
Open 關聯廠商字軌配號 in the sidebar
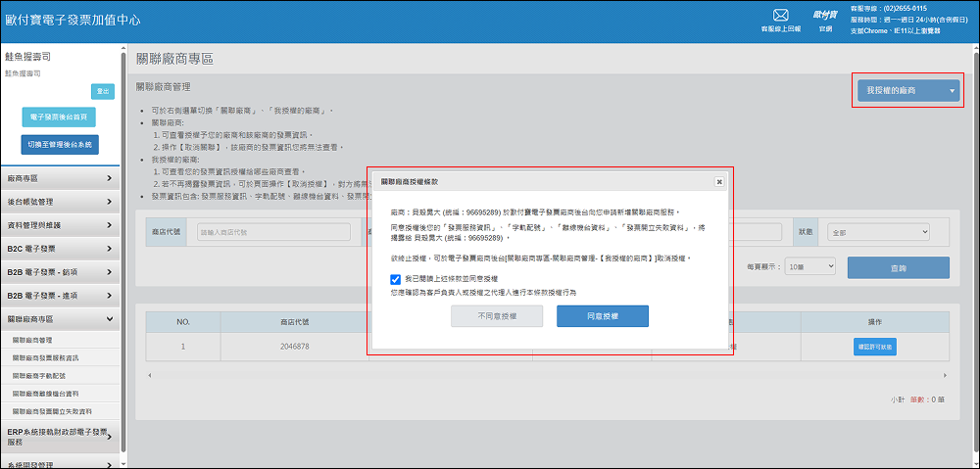(x=39, y=375)
